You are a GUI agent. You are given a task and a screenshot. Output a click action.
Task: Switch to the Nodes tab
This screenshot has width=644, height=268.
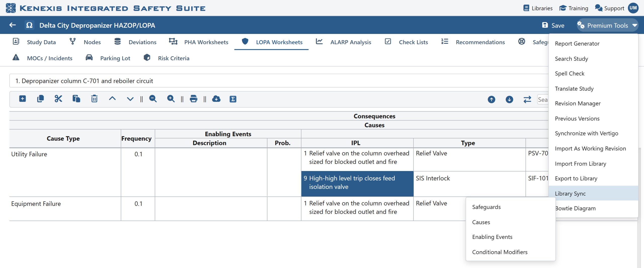pos(85,42)
